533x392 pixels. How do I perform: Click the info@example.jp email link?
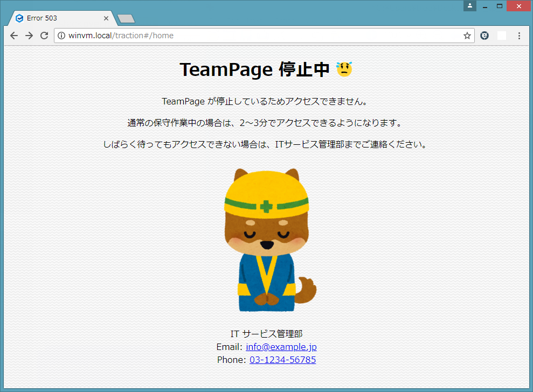pos(281,347)
